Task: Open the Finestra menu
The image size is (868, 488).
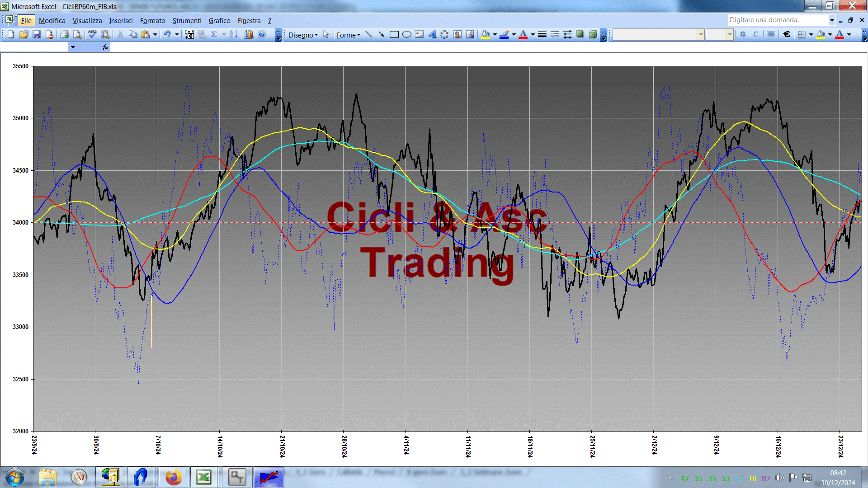Action: tap(249, 21)
